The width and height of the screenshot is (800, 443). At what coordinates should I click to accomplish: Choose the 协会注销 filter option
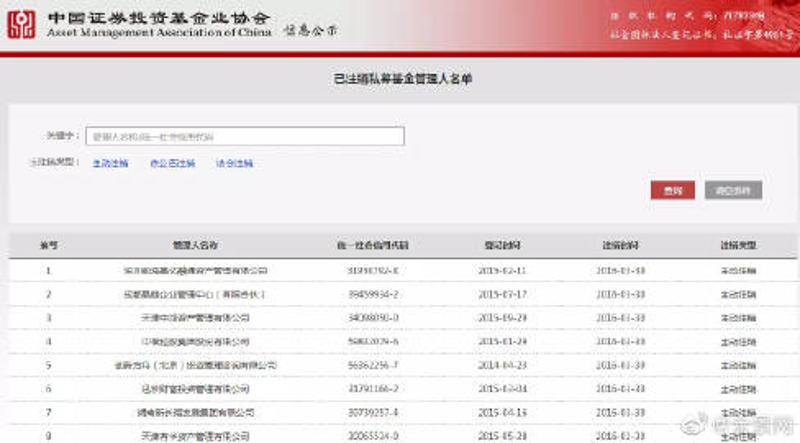click(x=234, y=163)
